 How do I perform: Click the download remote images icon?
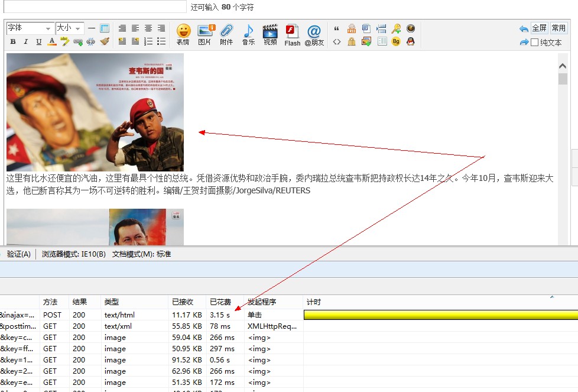[x=366, y=41]
